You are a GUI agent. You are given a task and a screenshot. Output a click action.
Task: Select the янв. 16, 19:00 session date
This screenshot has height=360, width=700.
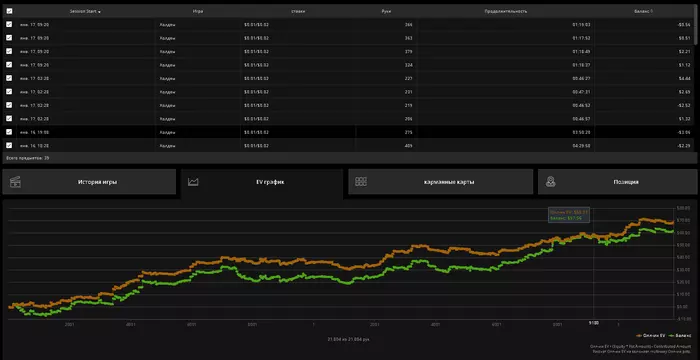pyautogui.click(x=34, y=132)
